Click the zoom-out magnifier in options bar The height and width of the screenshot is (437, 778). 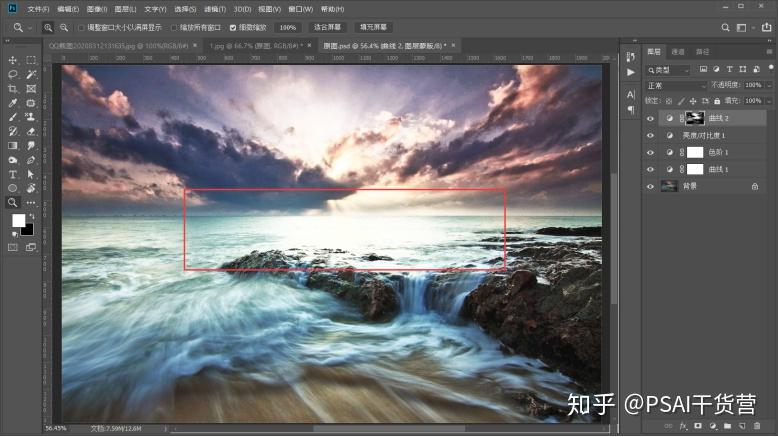point(64,28)
